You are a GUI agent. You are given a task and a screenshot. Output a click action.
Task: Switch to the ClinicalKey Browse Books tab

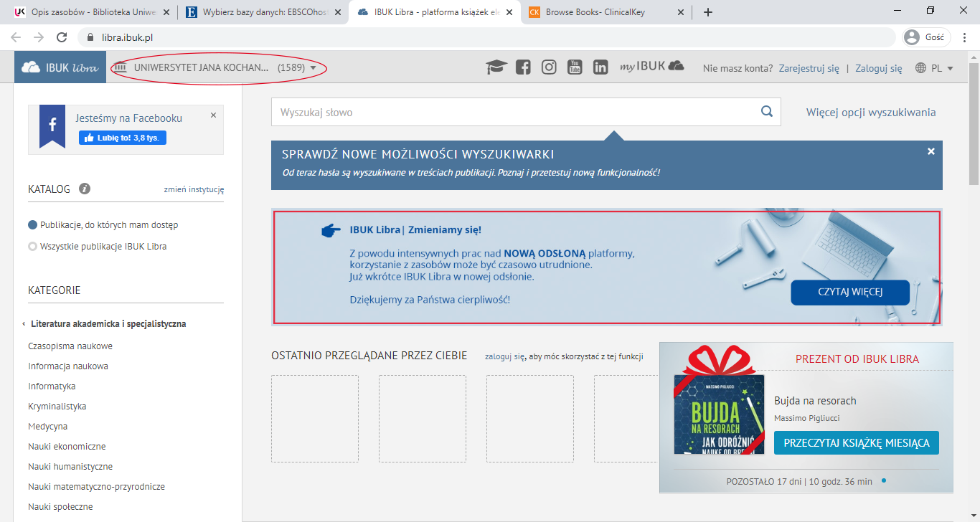(605, 12)
